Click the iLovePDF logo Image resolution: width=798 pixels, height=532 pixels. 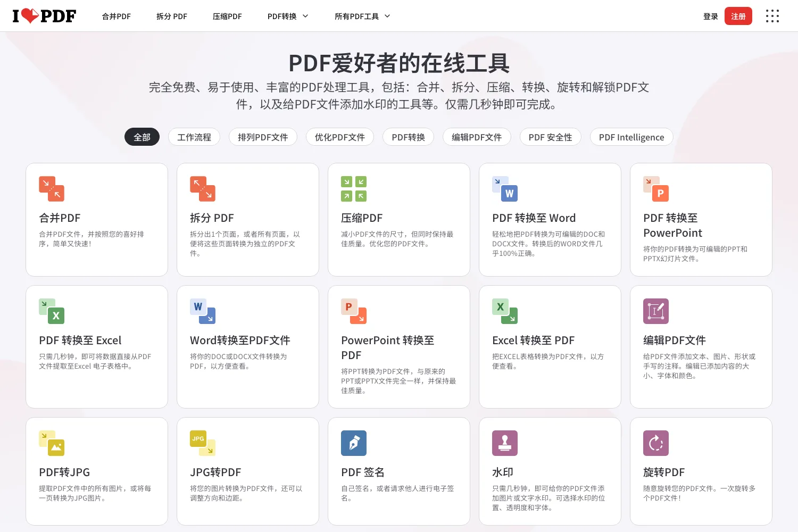pos(44,16)
